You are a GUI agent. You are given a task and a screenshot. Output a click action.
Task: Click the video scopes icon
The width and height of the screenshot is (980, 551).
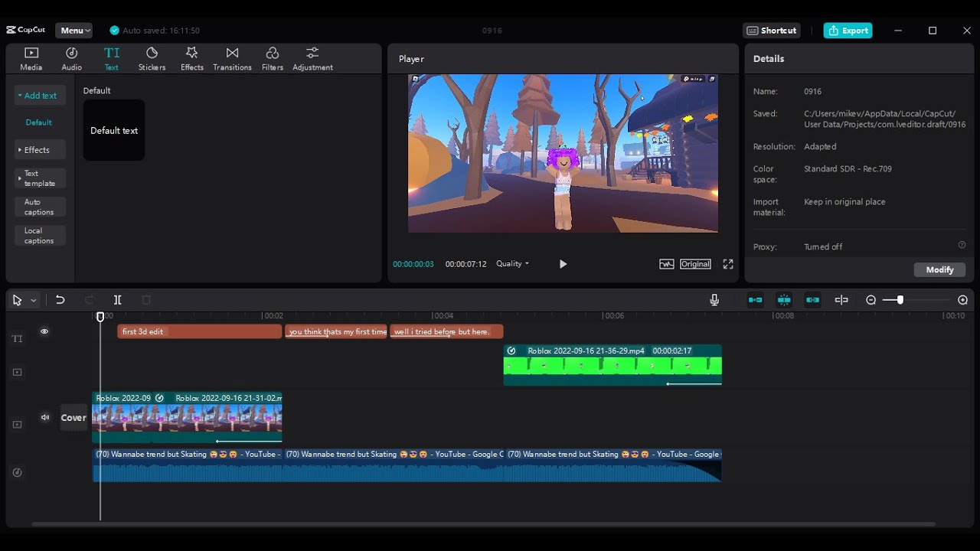(666, 264)
